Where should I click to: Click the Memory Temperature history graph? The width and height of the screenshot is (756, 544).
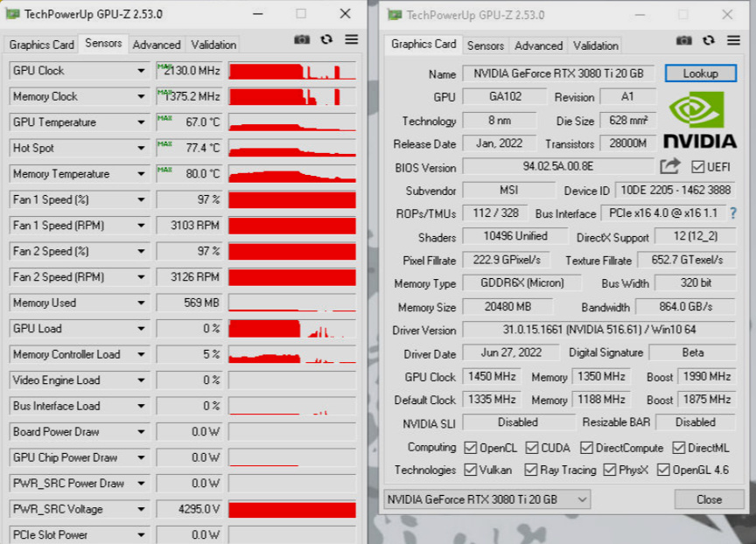[292, 174]
